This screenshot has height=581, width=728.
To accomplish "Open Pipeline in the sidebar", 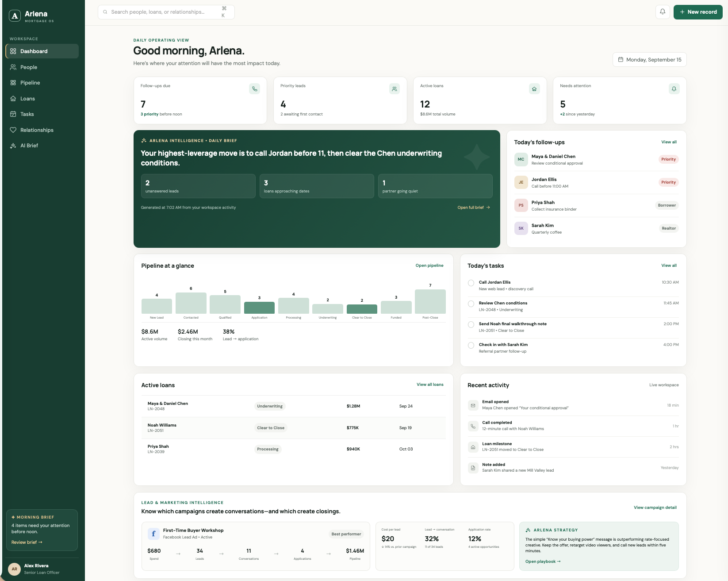I will click(42, 83).
